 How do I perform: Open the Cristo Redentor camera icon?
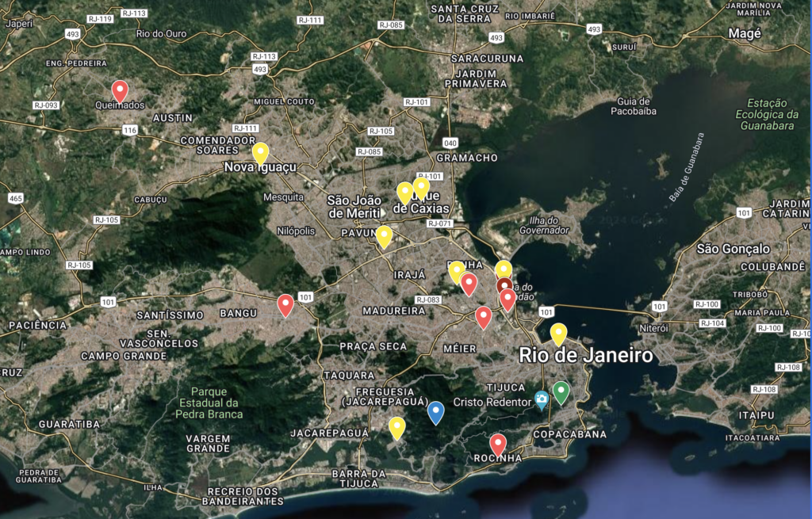[x=542, y=400]
